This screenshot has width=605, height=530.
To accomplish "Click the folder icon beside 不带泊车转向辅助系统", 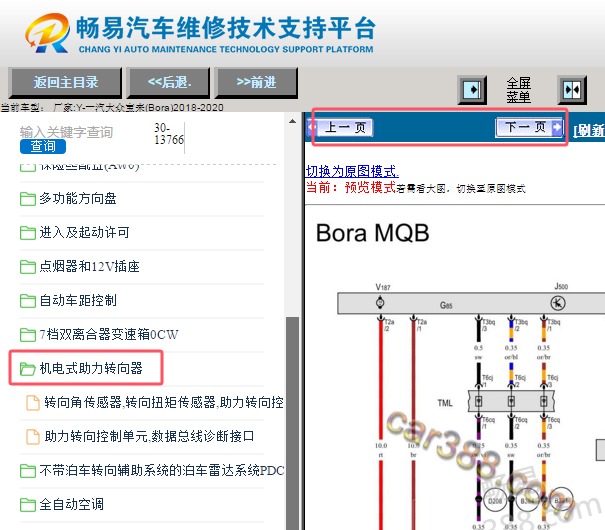I will click(x=28, y=471).
